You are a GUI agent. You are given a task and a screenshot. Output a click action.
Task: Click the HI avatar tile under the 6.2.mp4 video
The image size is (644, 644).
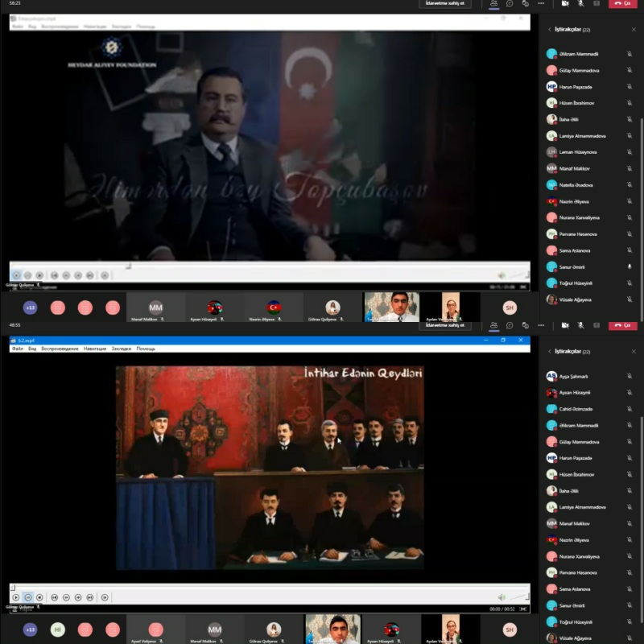[57, 630]
